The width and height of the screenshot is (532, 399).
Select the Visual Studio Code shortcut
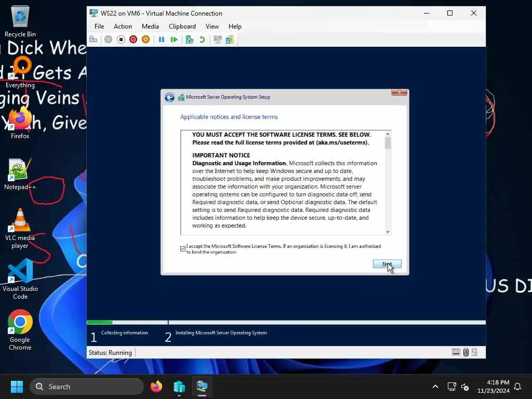[20, 280]
